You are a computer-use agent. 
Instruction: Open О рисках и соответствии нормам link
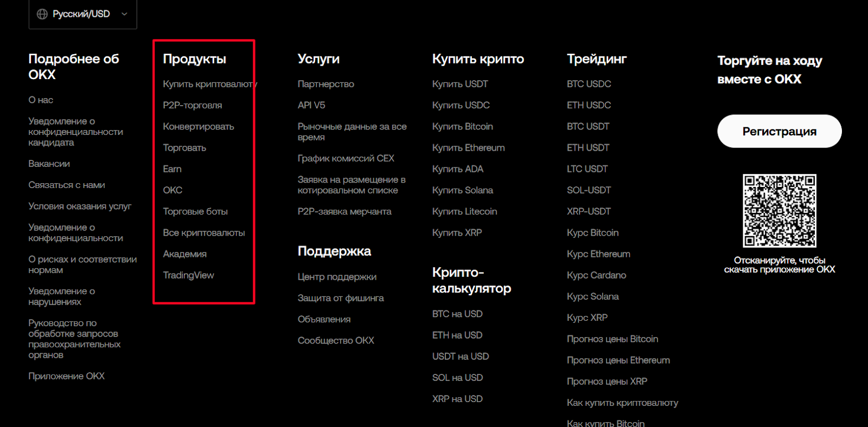pos(82,264)
